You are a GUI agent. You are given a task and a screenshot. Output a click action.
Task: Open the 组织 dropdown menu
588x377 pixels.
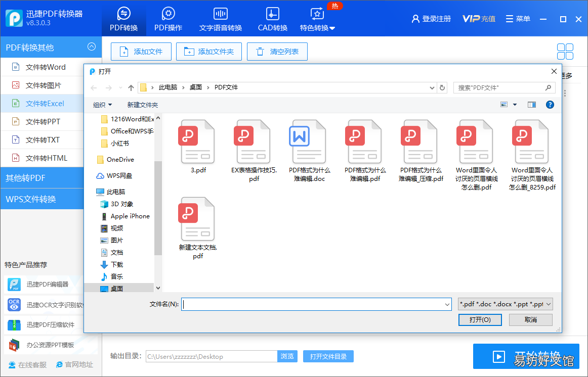click(x=102, y=105)
